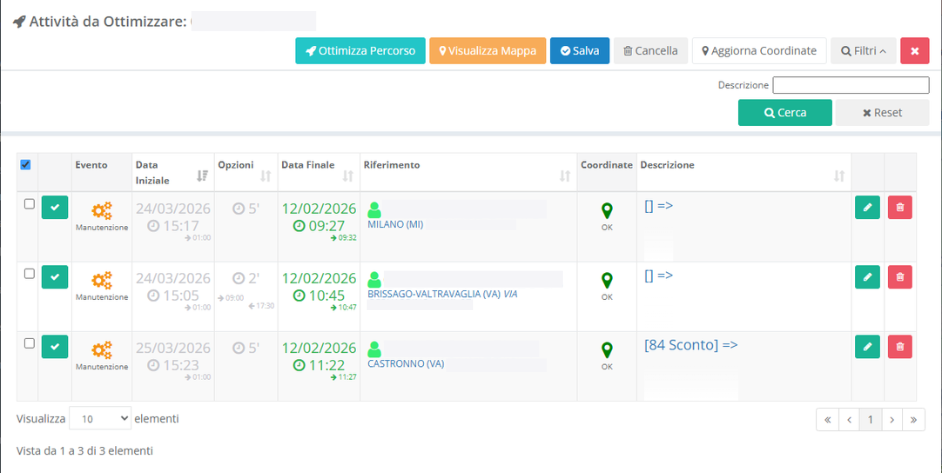Click the Ottimizza Percorso button
The height and width of the screenshot is (473, 942).
(x=360, y=51)
